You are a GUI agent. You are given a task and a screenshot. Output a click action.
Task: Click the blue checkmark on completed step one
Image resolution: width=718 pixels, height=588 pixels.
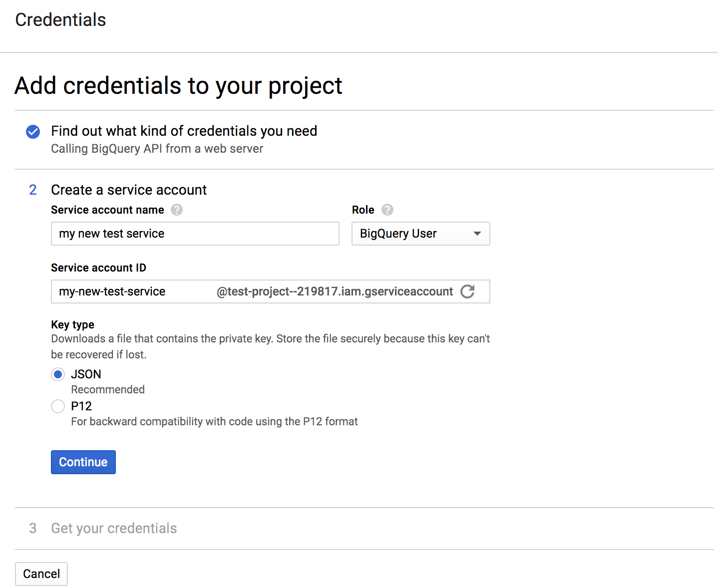[33, 132]
